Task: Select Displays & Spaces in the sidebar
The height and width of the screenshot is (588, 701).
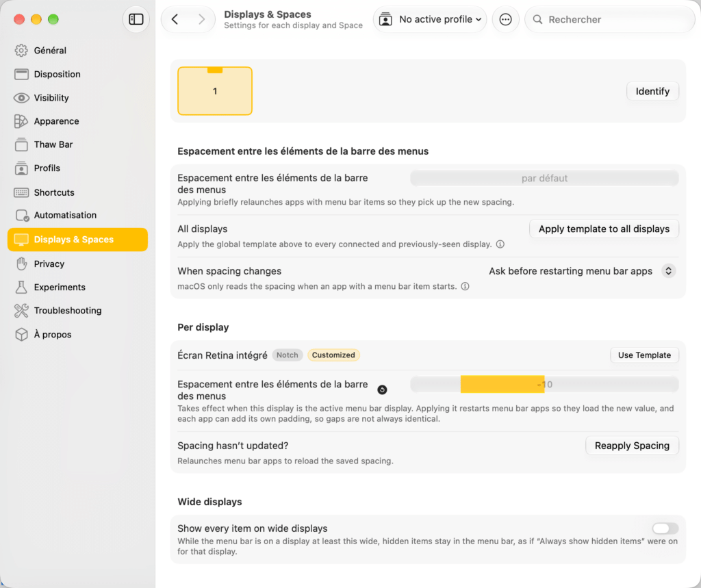Action: pos(78,240)
